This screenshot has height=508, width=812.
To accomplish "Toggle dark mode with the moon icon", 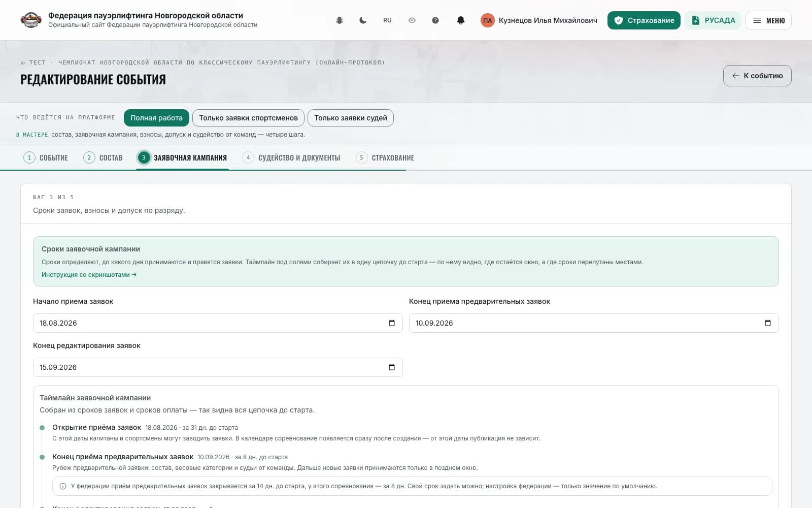I will click(363, 20).
